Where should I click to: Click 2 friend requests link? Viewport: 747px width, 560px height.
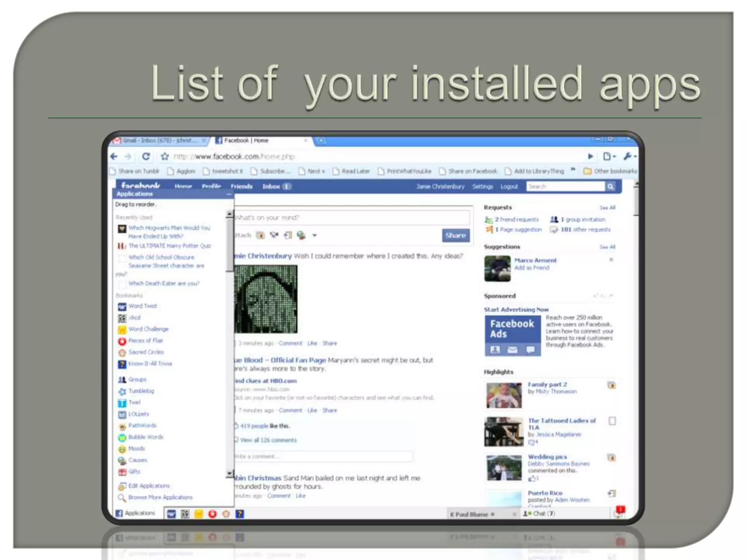coord(516,219)
